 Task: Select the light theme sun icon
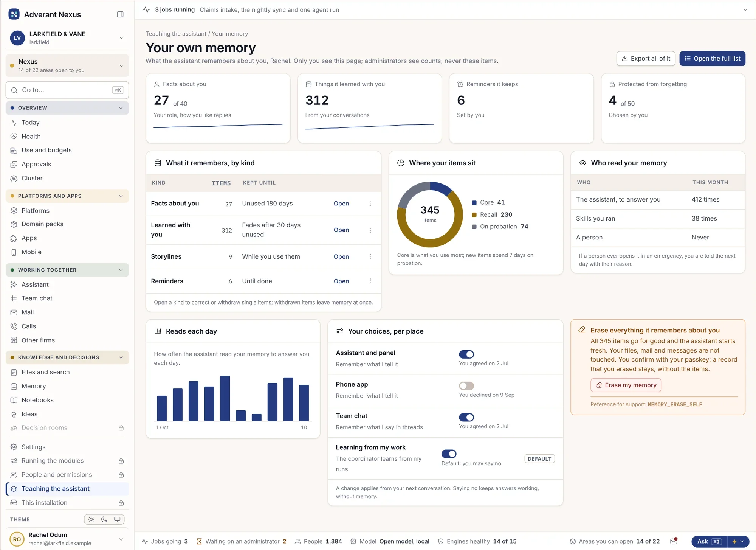point(91,519)
